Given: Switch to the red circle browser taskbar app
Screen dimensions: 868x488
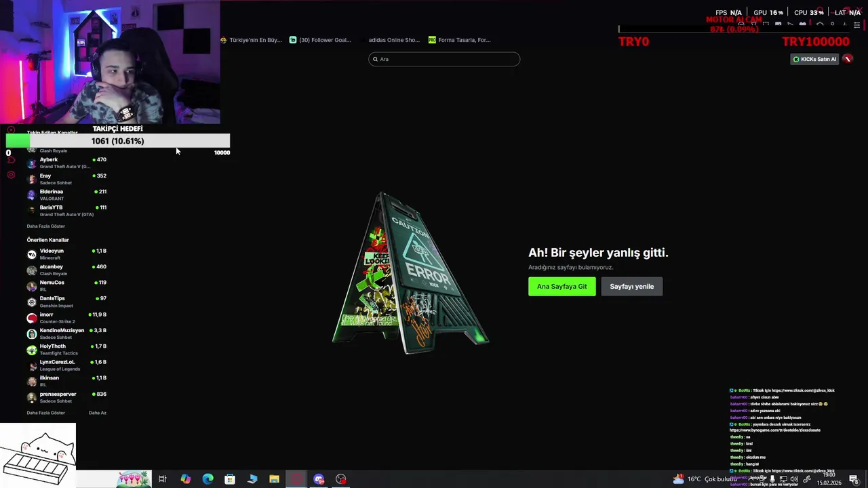Looking at the screenshot, I should click(296, 479).
